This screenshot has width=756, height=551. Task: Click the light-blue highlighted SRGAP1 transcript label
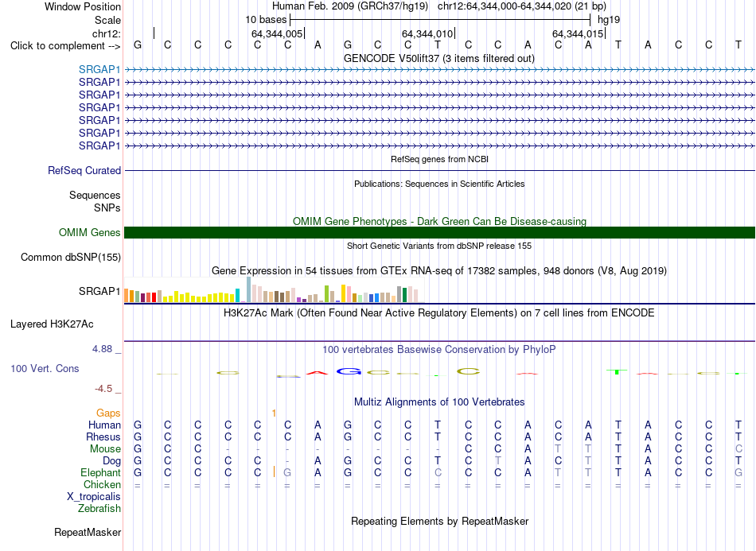click(99, 69)
